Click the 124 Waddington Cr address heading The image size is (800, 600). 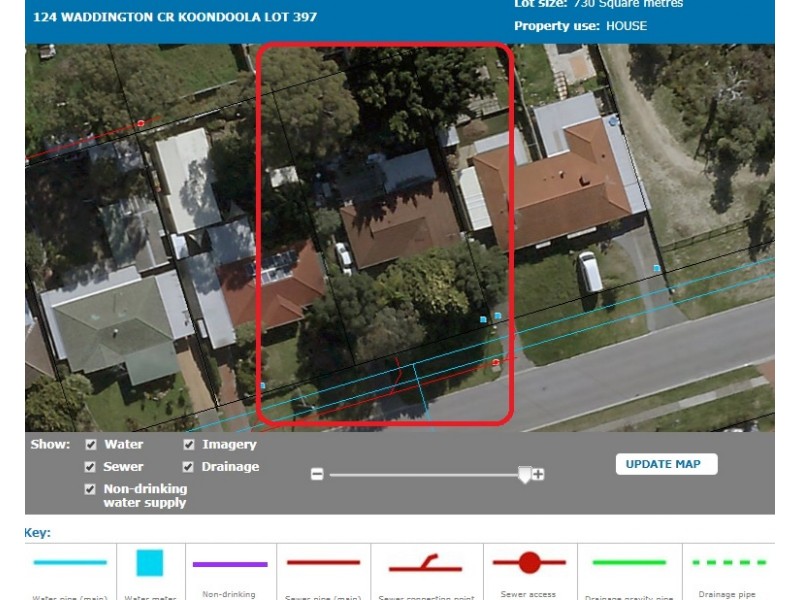[176, 16]
